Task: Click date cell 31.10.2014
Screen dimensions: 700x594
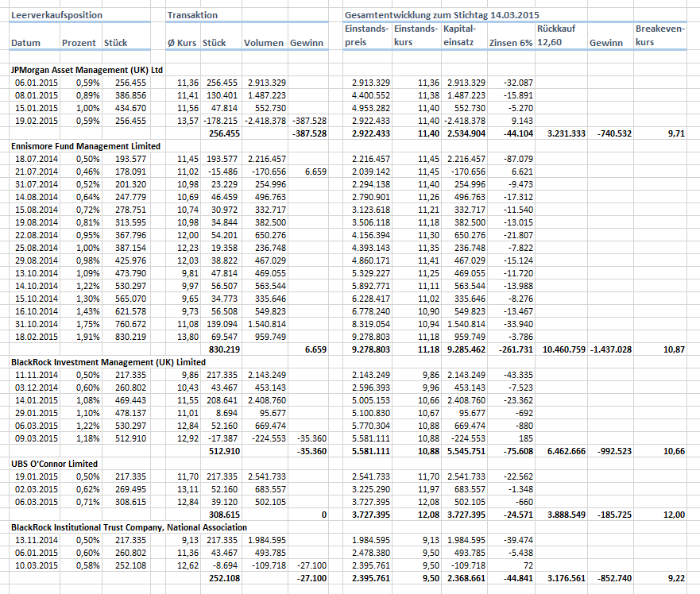Action: tap(37, 324)
